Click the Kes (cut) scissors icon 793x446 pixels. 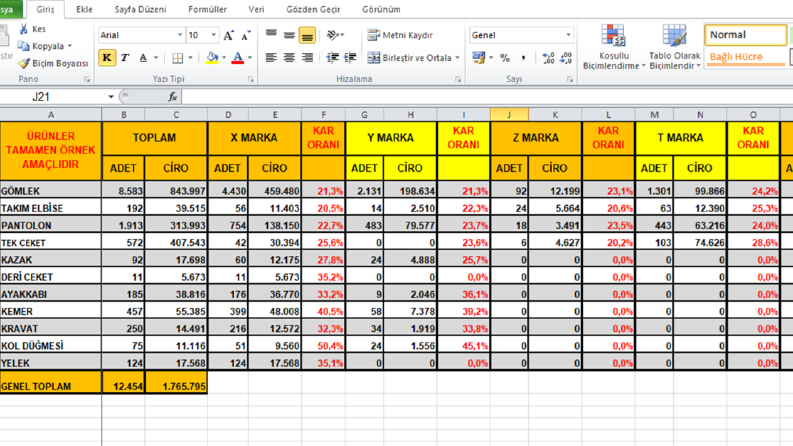click(23, 29)
